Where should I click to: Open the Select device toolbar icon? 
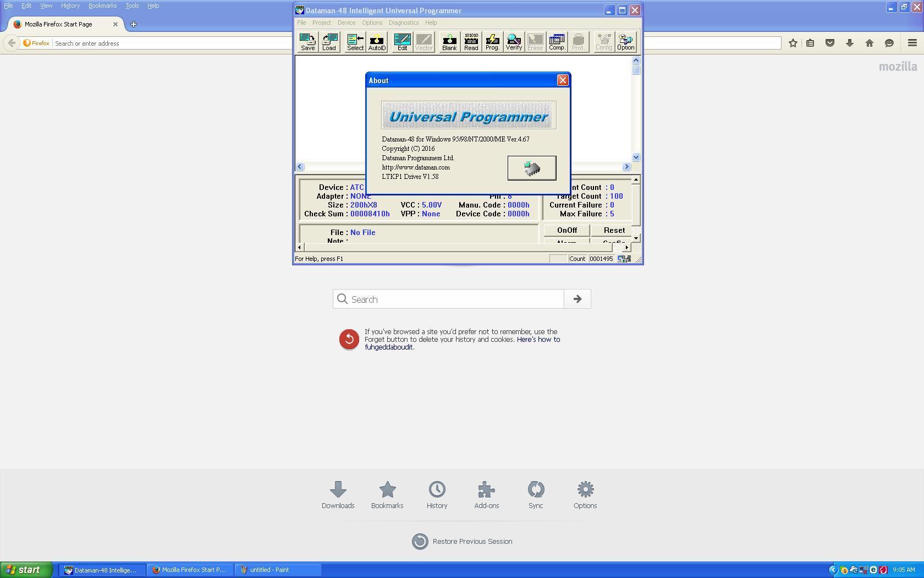pos(355,42)
